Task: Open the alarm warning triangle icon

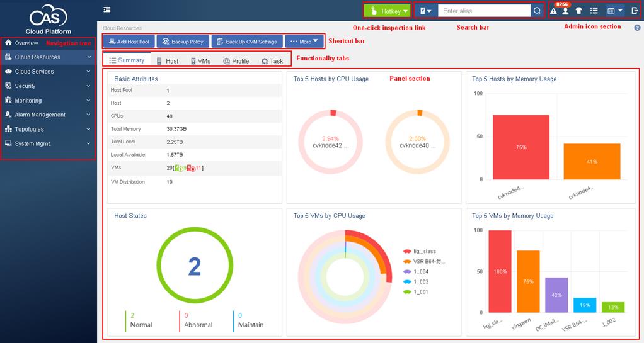Action: pos(553,11)
